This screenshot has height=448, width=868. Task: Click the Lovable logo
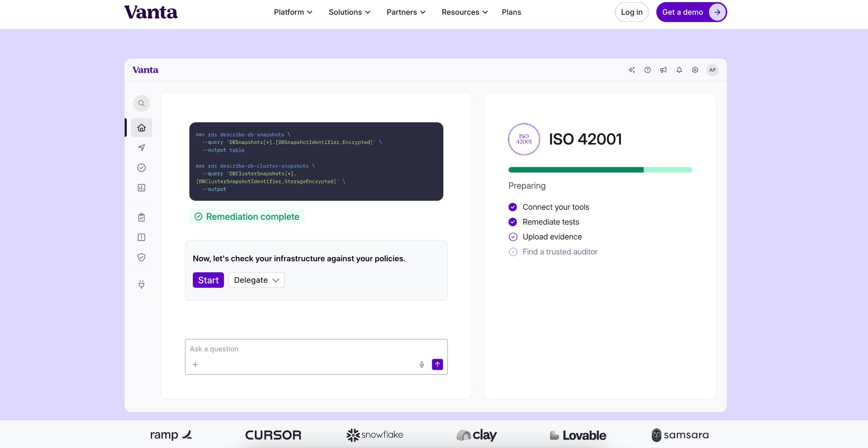[578, 435]
